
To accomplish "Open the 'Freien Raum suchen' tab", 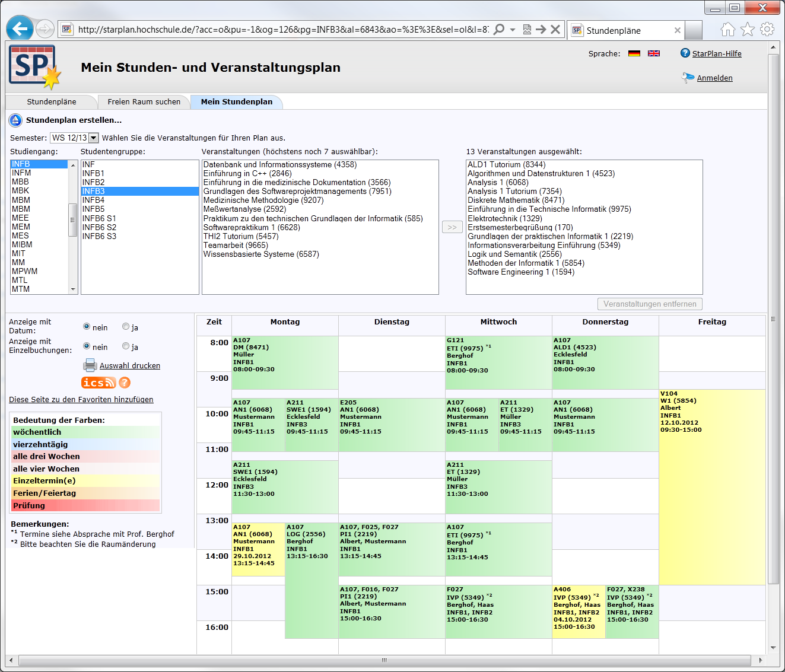I will [144, 102].
